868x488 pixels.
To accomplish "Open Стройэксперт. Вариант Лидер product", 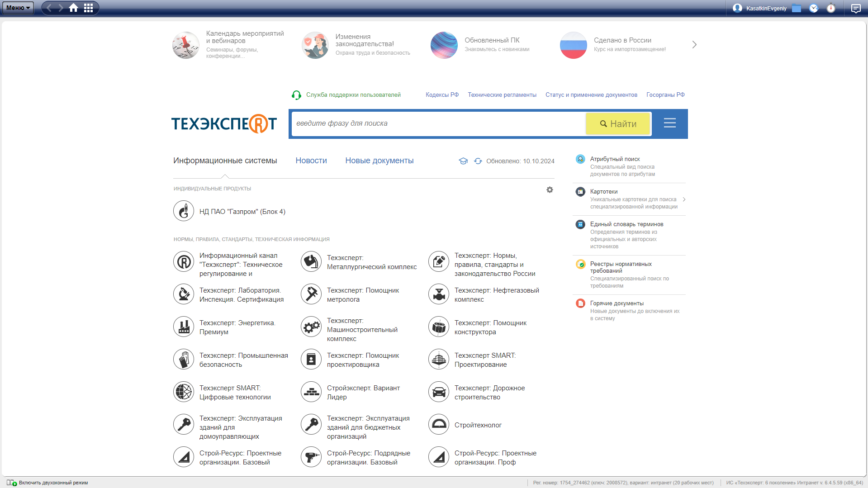I will click(x=351, y=393).
